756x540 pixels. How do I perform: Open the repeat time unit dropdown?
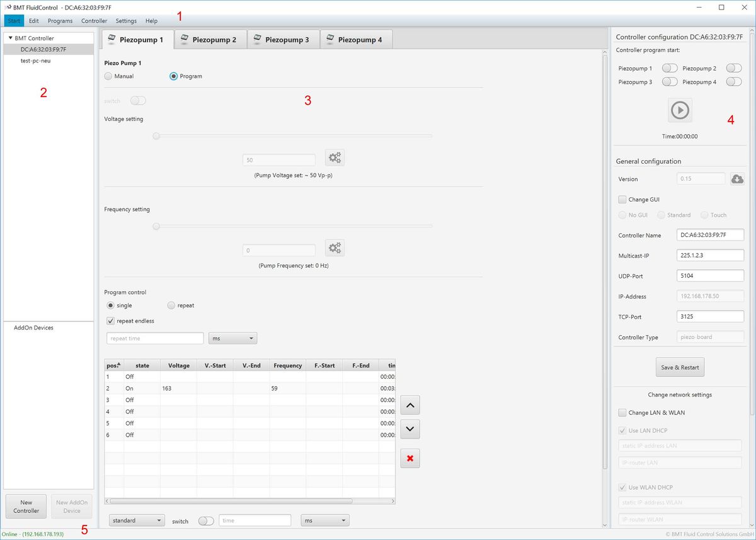[232, 338]
